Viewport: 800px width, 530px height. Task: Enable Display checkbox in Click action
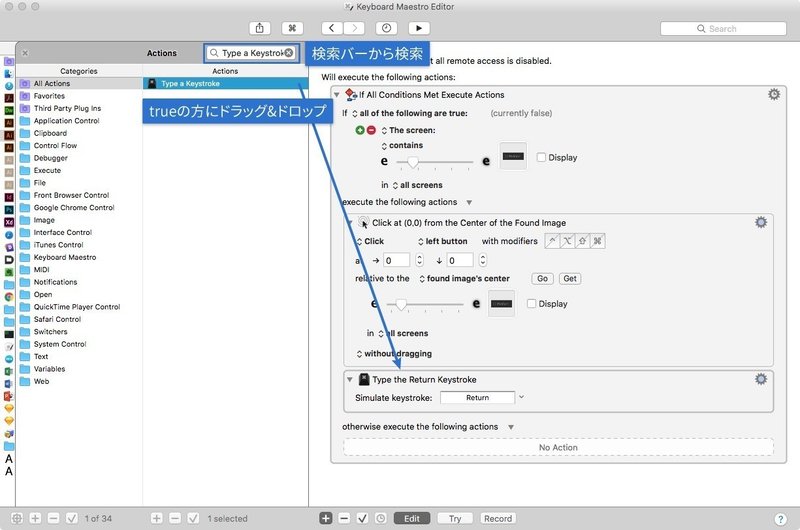point(531,304)
